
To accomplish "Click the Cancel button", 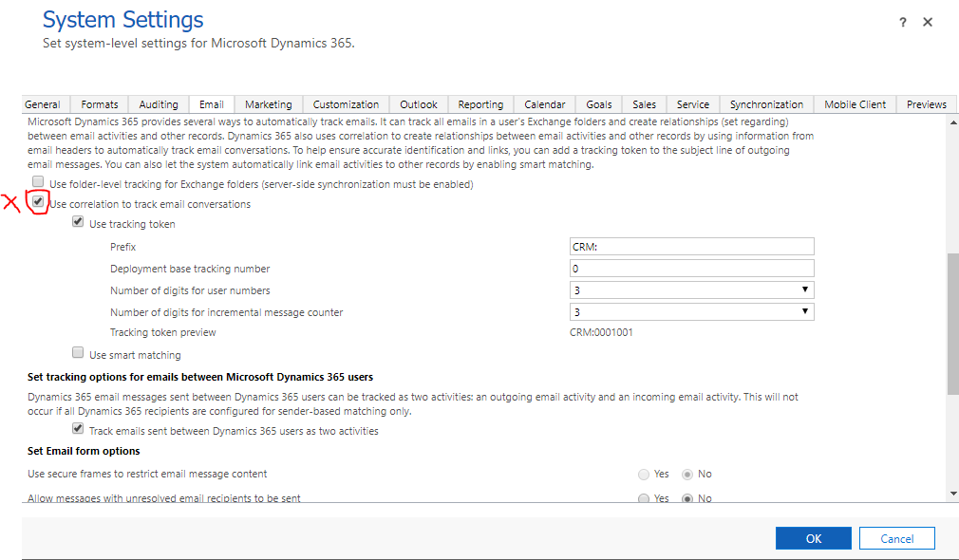I will click(x=896, y=538).
